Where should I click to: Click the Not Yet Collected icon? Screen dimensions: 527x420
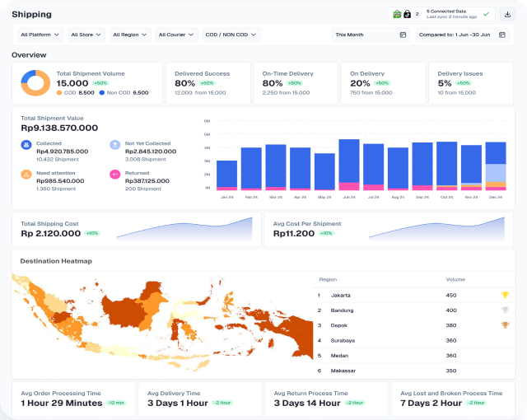(114, 145)
